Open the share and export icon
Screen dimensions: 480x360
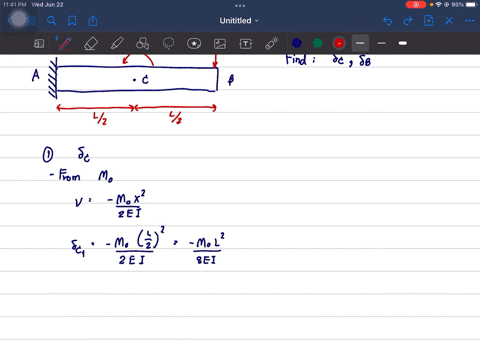[x=93, y=21]
